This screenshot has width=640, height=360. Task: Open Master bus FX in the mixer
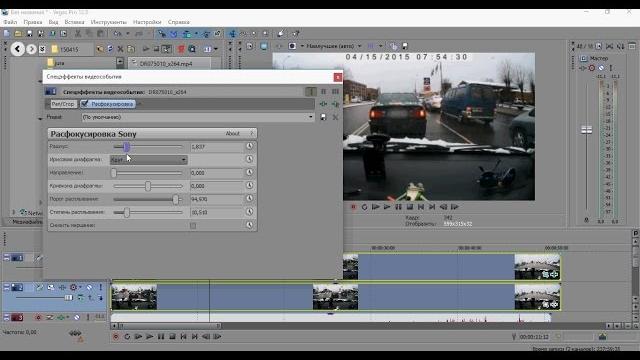click(583, 68)
